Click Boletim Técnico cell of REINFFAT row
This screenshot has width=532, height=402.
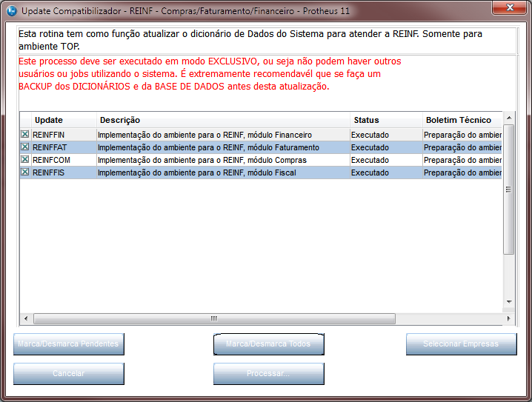pos(462,147)
